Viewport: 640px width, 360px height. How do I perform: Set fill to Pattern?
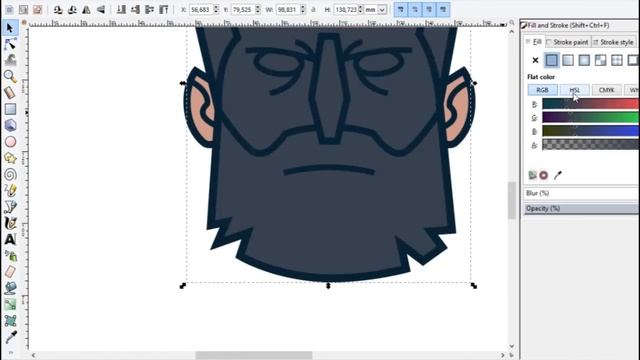617,60
